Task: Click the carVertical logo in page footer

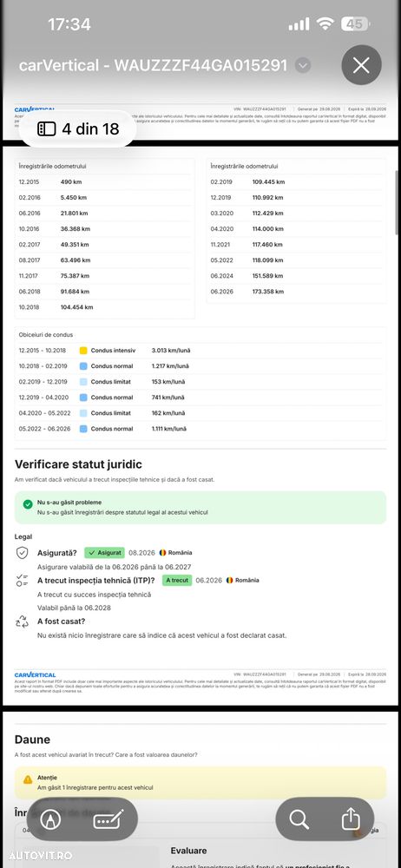Action: coord(35,674)
